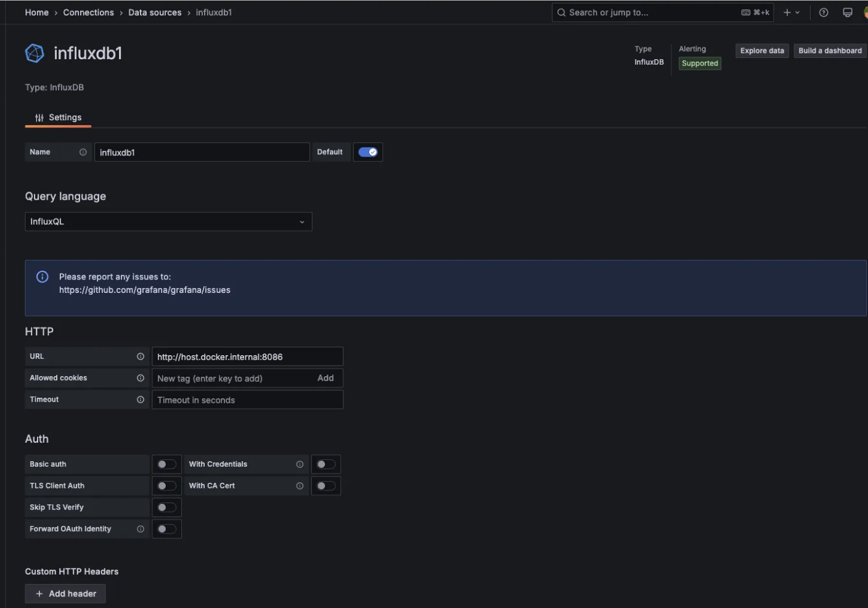This screenshot has height=608, width=868.
Task: Click the Explore data button
Action: (762, 51)
